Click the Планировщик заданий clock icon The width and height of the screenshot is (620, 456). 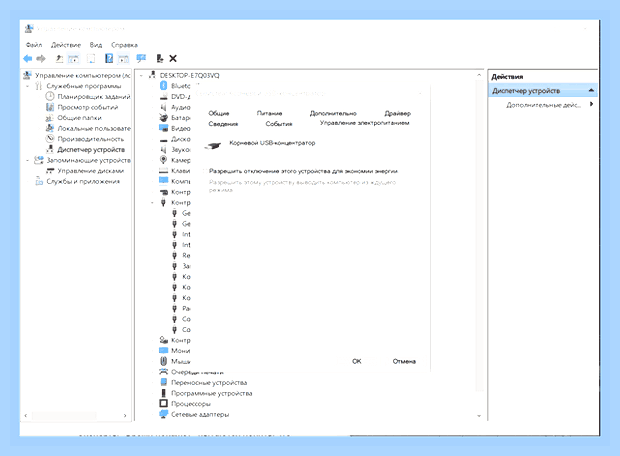tap(50, 96)
